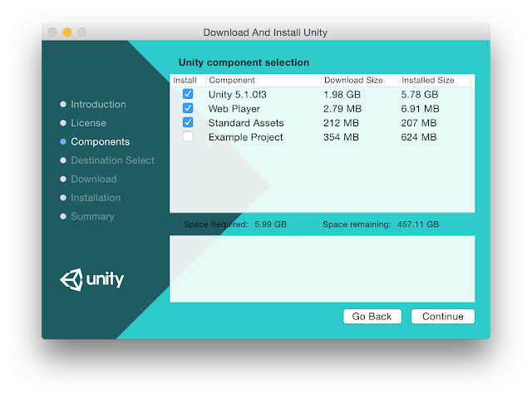Select the Standard Assets component name
Viewport: 532px width, 399px height.
[x=246, y=123]
